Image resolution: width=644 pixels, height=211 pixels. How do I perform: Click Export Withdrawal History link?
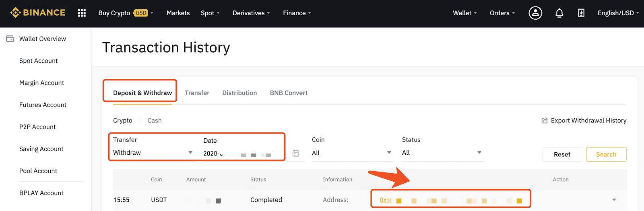(x=588, y=121)
